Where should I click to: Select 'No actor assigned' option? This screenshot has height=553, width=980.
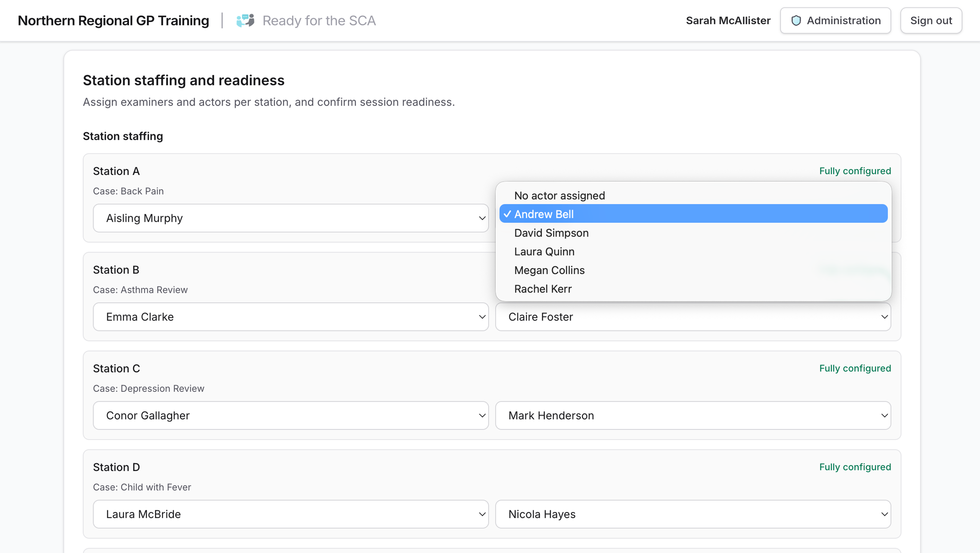tap(559, 195)
